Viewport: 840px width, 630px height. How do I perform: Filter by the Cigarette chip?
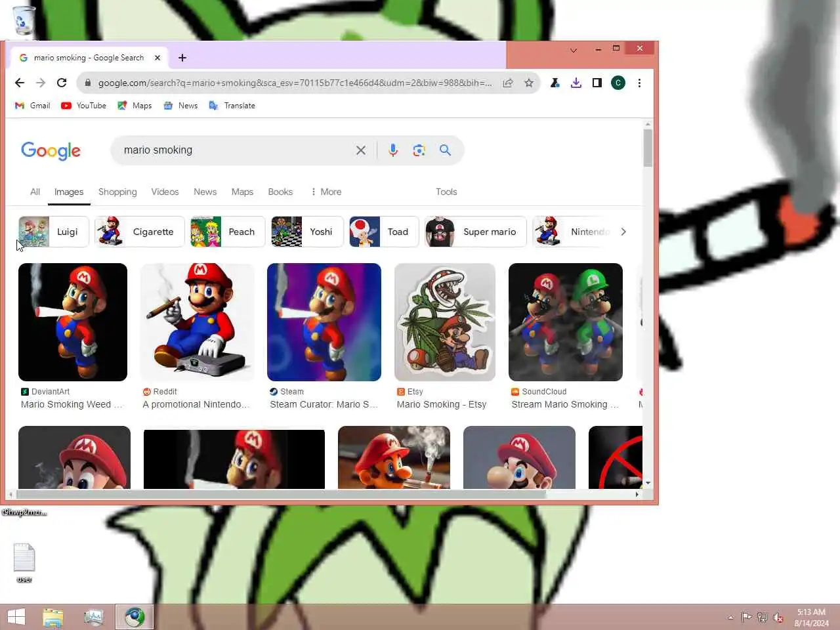(140, 232)
